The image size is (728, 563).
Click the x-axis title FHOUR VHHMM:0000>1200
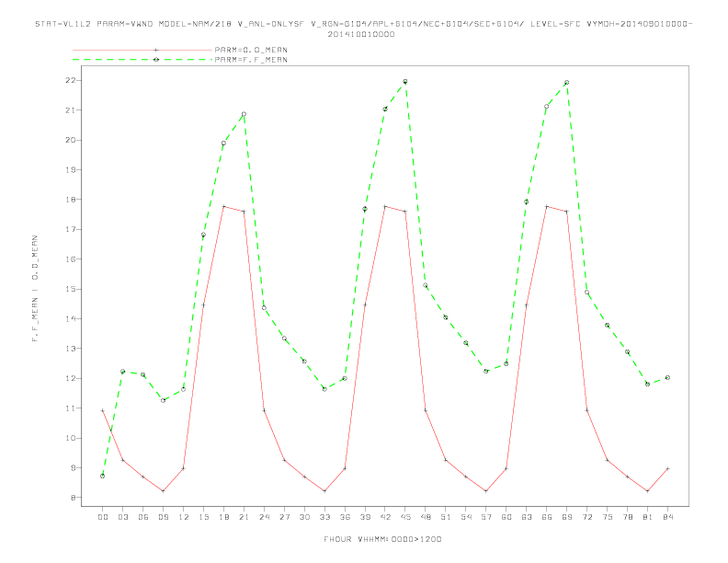(x=382, y=539)
